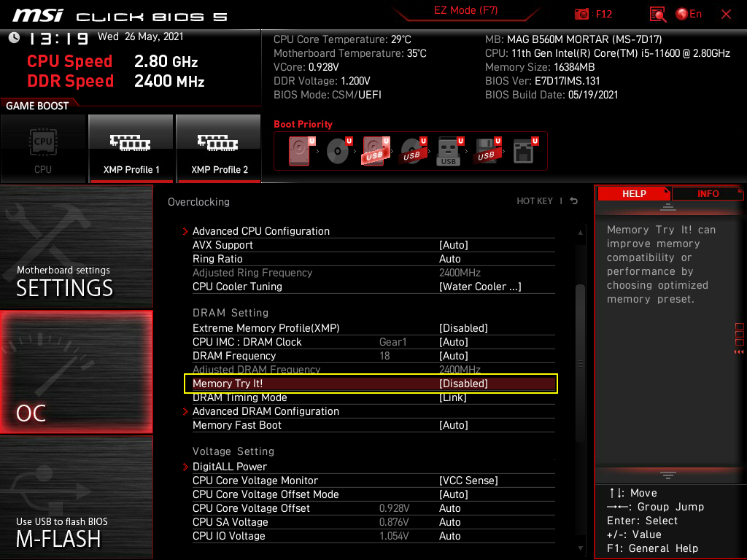Image resolution: width=747 pixels, height=560 pixels.
Task: Select the first hard disk boot device icon
Action: [x=301, y=151]
